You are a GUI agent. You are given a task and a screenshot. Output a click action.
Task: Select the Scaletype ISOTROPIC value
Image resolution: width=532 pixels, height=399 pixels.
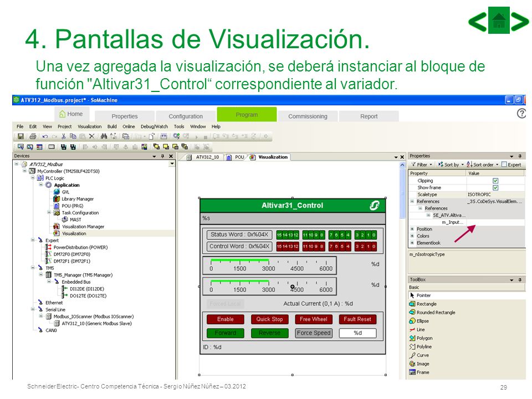pyautogui.click(x=479, y=195)
